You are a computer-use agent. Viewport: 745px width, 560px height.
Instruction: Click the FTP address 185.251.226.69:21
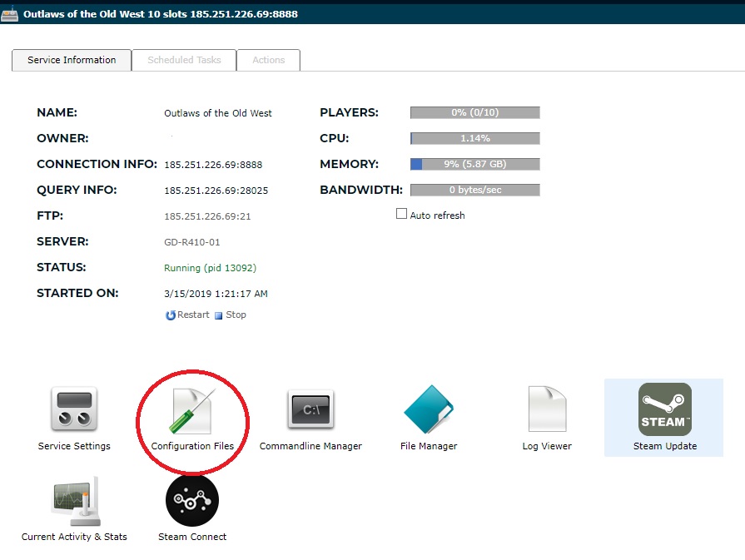tap(207, 216)
